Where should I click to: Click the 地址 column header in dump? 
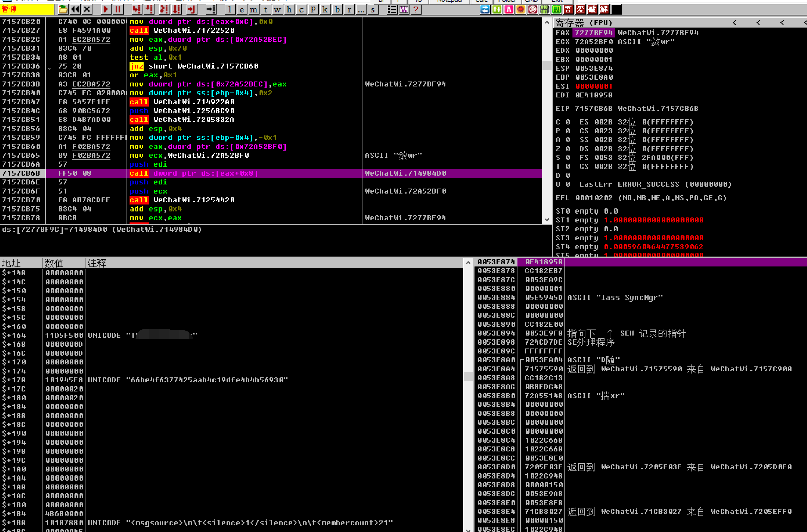[21, 263]
